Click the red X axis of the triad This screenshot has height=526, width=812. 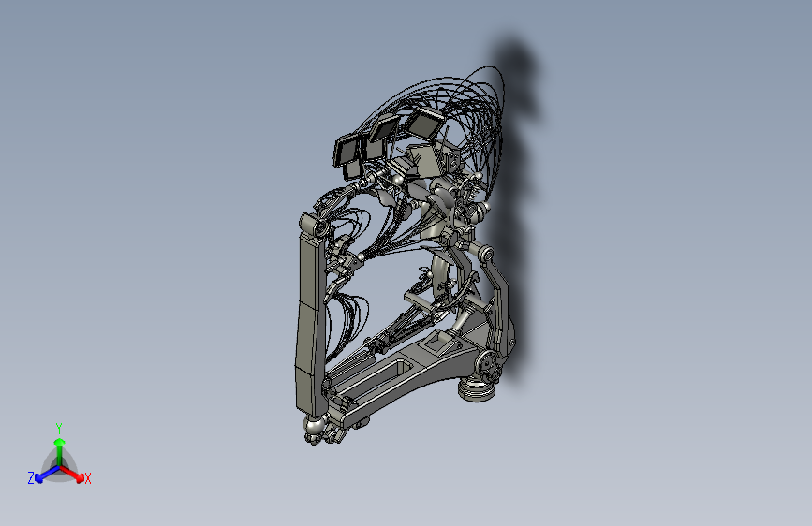(74, 475)
